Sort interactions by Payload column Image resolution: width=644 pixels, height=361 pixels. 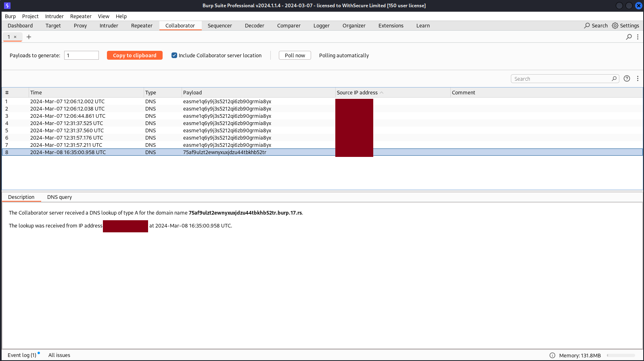coord(259,92)
